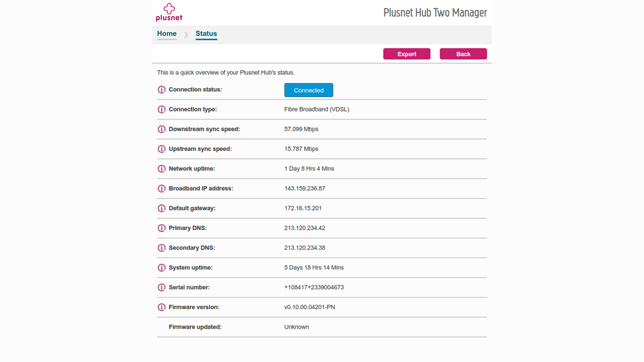The image size is (644, 362).
Task: Open info icon for Upstream sync speed
Action: pyautogui.click(x=162, y=149)
